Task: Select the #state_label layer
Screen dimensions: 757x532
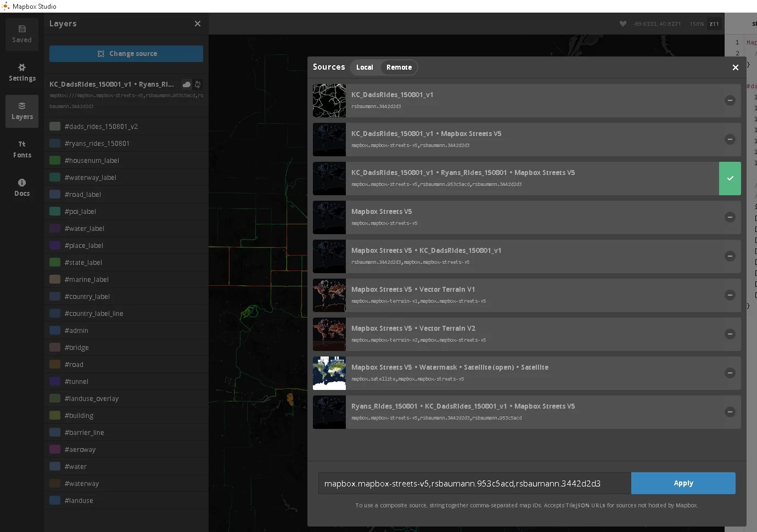Action: click(x=126, y=262)
